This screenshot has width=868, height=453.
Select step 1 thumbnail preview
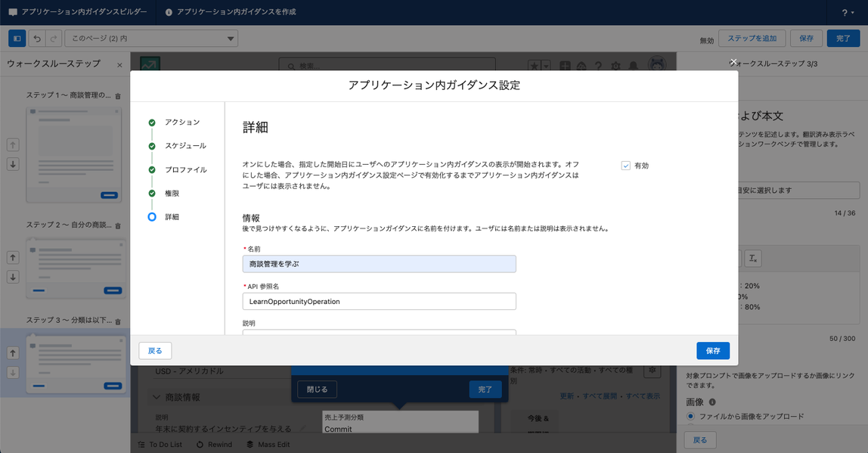click(x=74, y=154)
